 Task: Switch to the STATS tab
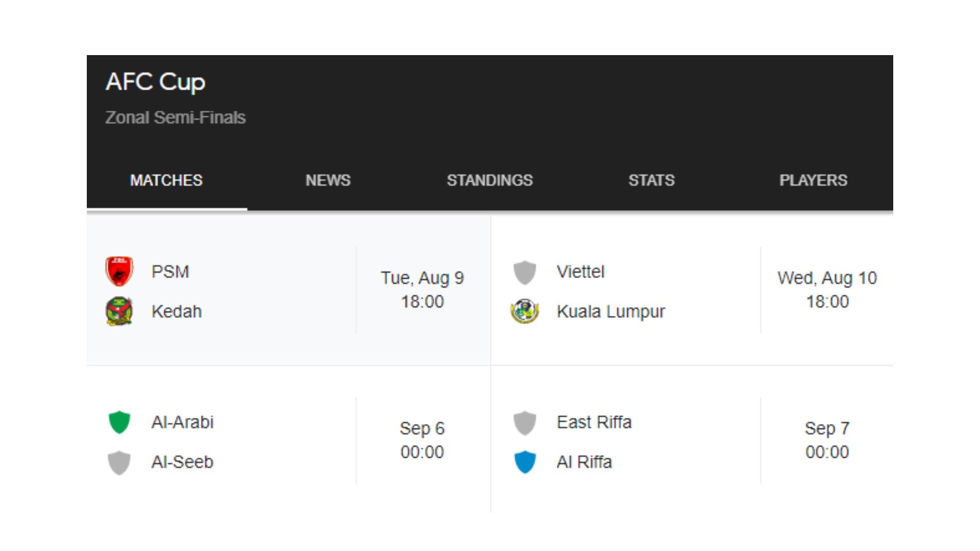[x=652, y=180]
